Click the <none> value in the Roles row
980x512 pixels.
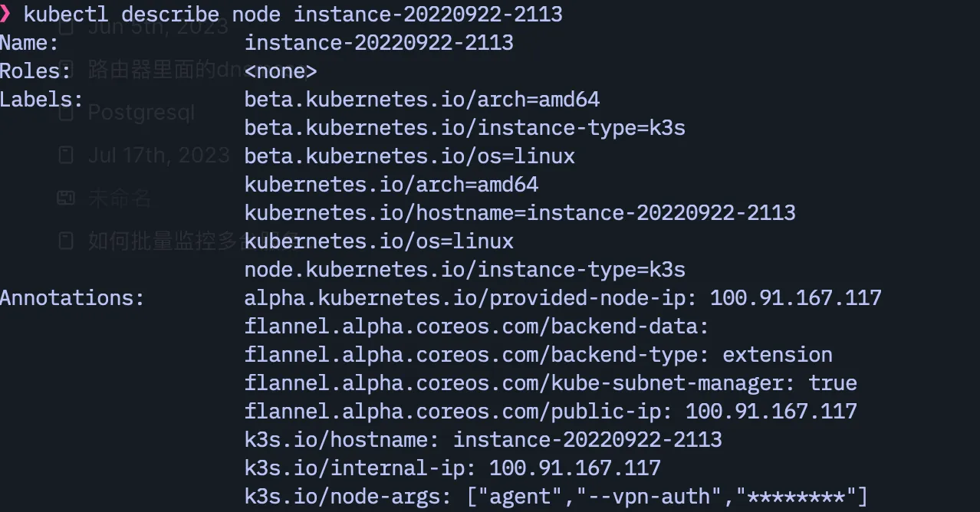click(280, 71)
